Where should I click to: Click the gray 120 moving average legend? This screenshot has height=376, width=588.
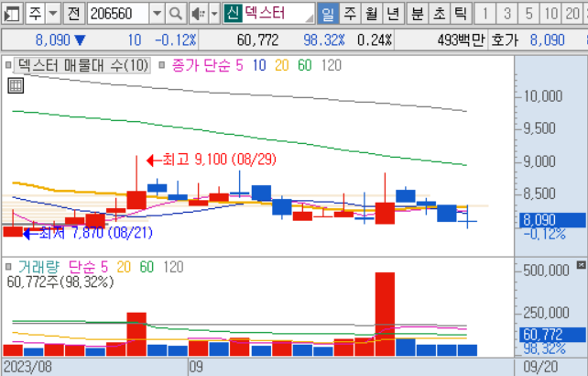coord(332,65)
